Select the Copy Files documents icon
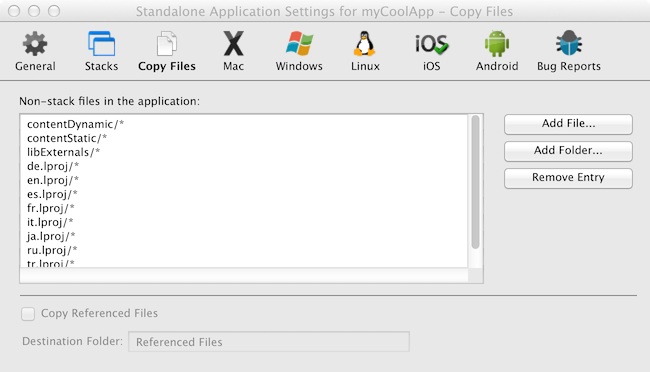 click(167, 44)
